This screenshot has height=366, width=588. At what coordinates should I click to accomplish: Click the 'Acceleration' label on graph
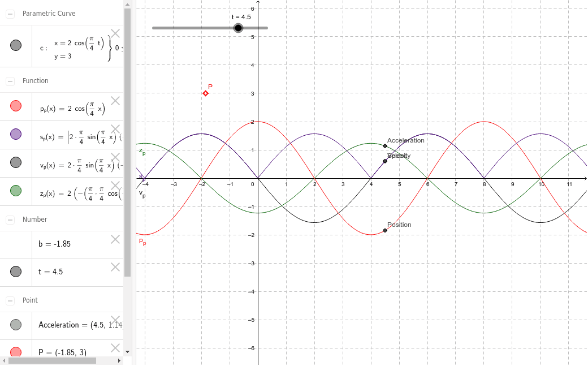click(406, 140)
